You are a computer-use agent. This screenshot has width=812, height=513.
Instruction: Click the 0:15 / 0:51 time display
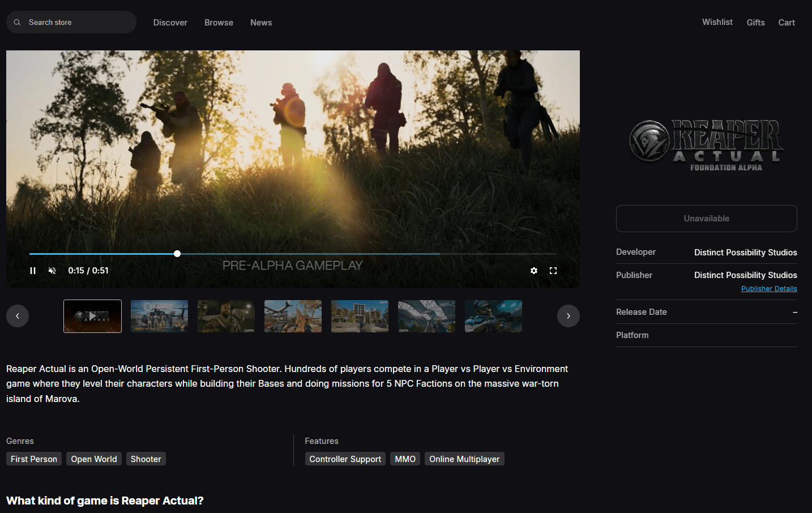pyautogui.click(x=88, y=271)
